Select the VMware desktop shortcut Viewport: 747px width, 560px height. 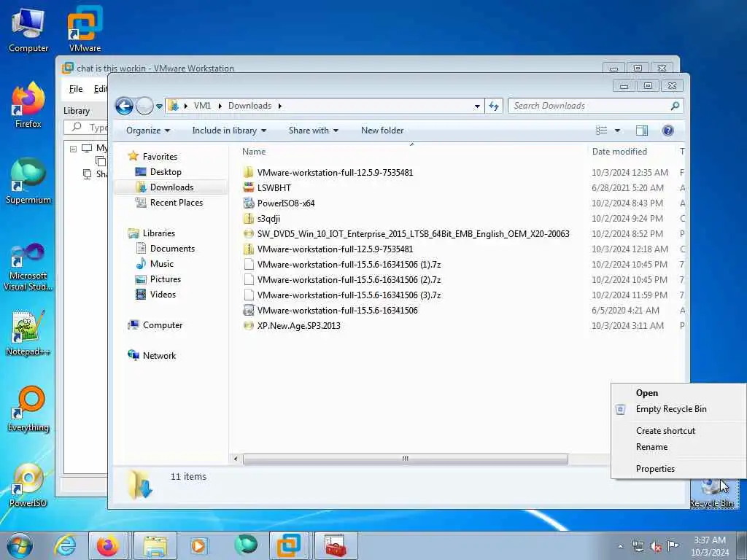[85, 29]
